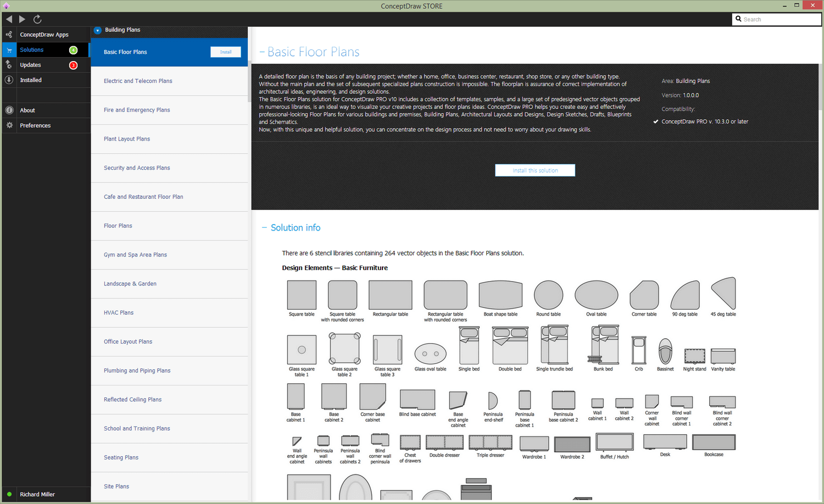Select the Double bed shape
824x504 pixels.
[510, 345]
